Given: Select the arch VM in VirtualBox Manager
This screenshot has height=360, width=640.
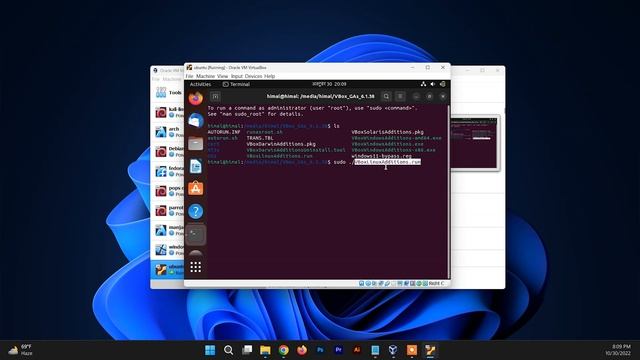Looking at the screenshot, I should [x=168, y=132].
